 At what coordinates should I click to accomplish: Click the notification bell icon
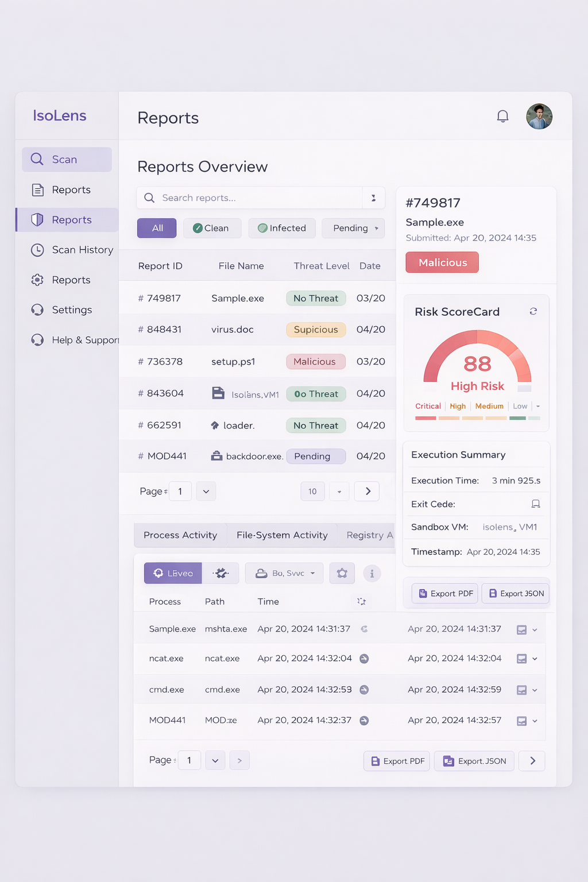pyautogui.click(x=502, y=116)
